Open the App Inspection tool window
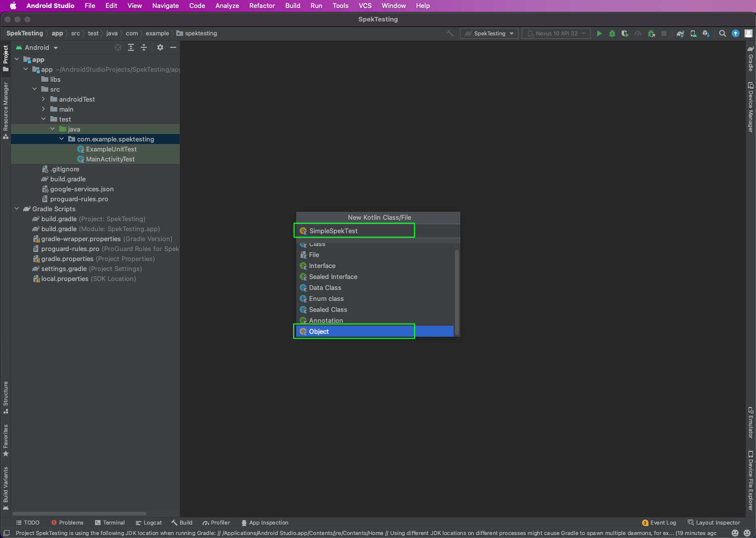 coord(265,523)
